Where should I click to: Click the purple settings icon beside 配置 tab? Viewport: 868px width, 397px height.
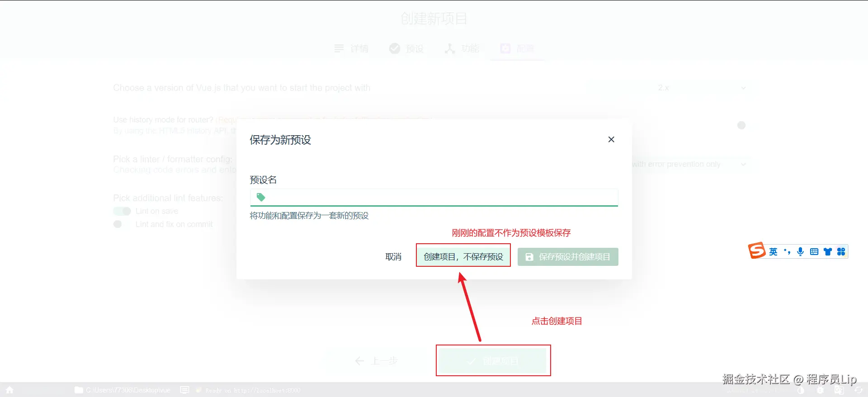[505, 48]
